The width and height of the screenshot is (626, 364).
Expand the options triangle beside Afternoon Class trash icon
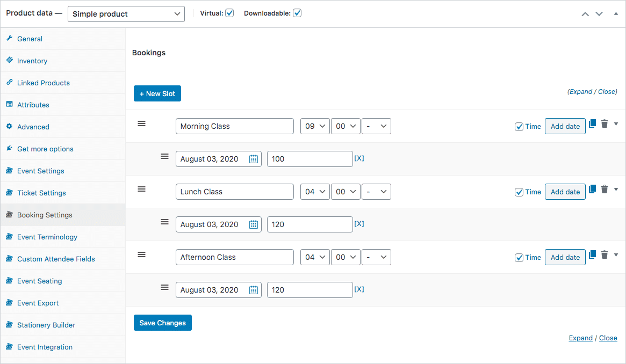(616, 254)
